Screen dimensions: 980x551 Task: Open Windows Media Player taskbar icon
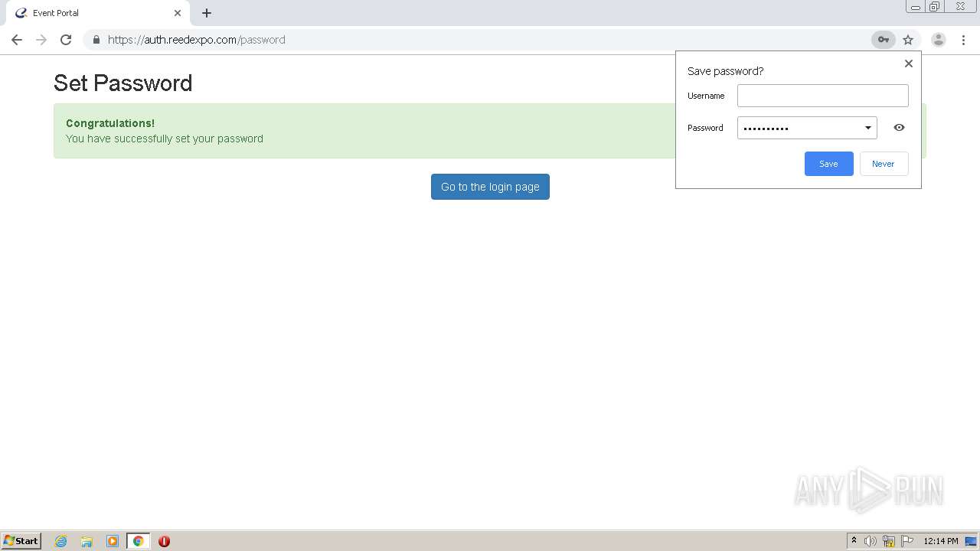(x=113, y=541)
